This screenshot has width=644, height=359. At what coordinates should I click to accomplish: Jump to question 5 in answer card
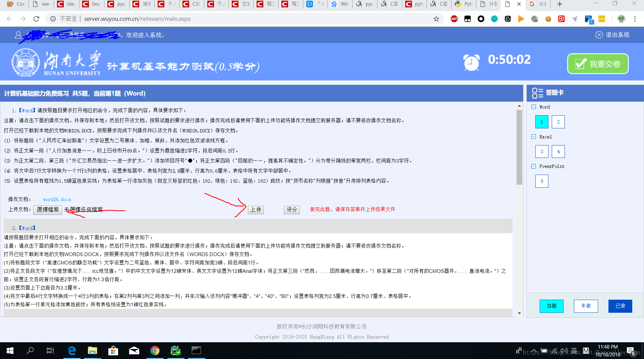pyautogui.click(x=542, y=181)
